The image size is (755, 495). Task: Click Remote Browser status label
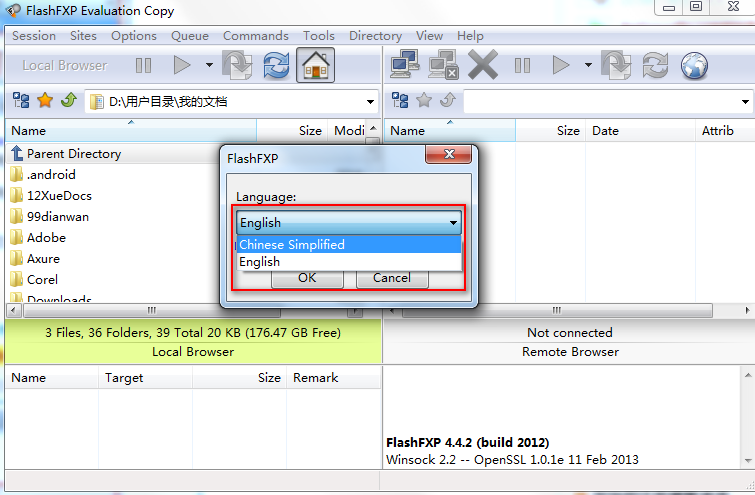click(570, 352)
